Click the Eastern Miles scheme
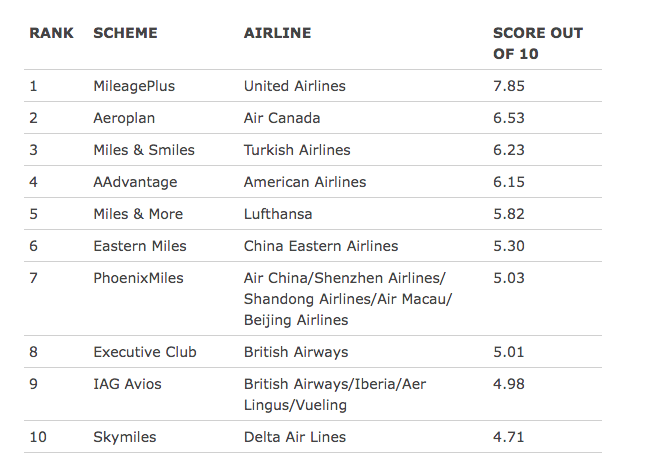This screenshot has width=661, height=470. [x=140, y=246]
